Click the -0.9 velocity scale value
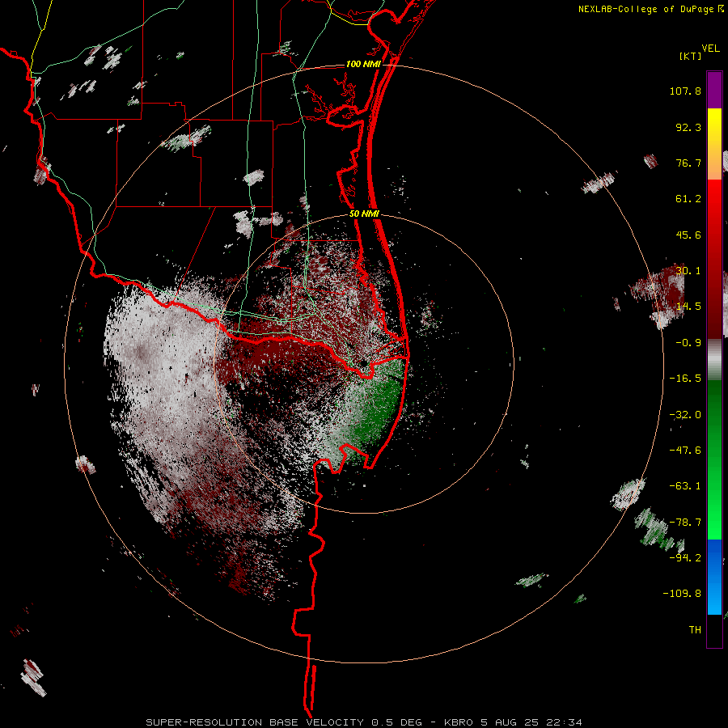Viewport: 728px width, 728px height. 688,343
